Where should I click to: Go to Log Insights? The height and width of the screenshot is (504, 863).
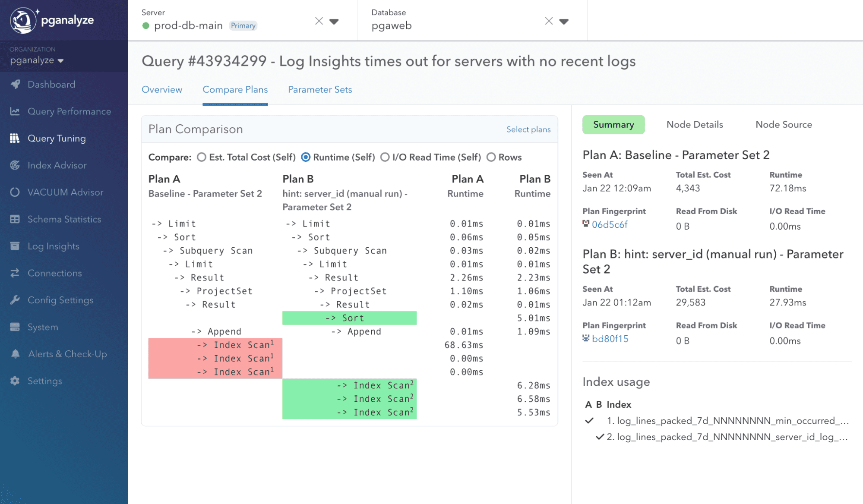click(54, 246)
